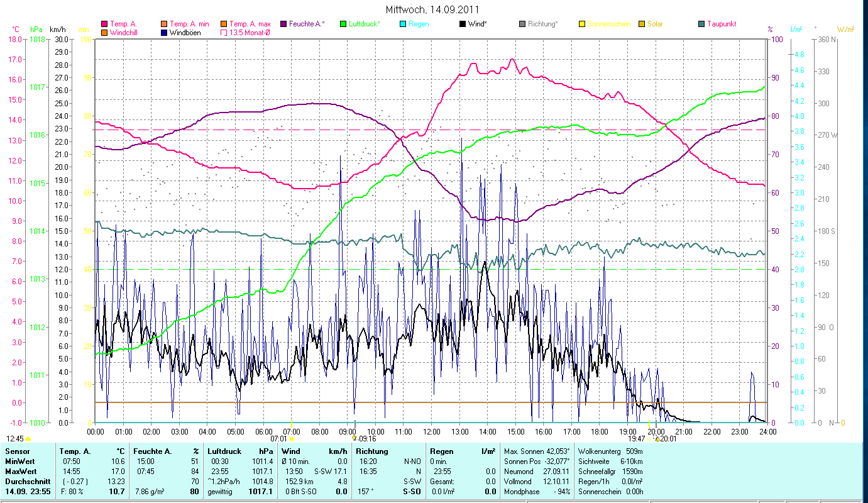
Task: Click the 13.5 Monat-Ø legend swatch
Action: pyautogui.click(x=224, y=32)
